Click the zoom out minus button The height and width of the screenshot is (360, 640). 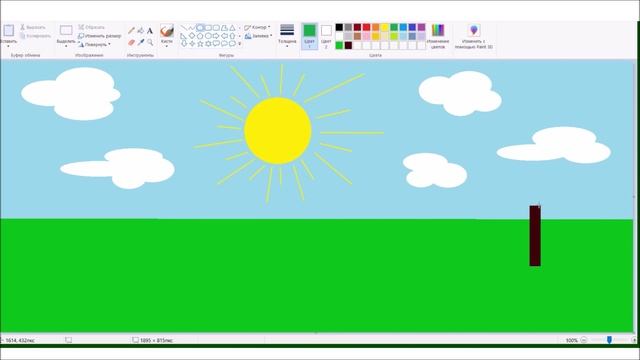[584, 340]
